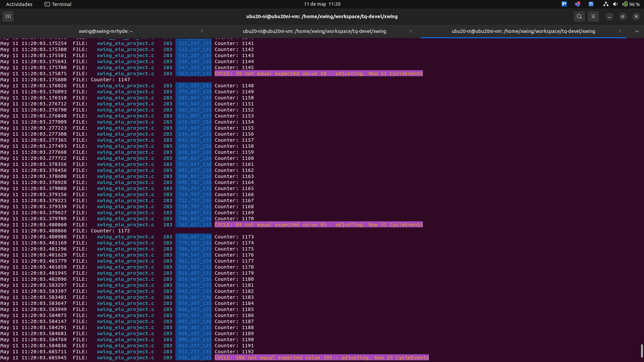Screen dimensions: 644x362
Task: Switch to the middle tq-devel/xwing tab
Action: [x=314, y=31]
